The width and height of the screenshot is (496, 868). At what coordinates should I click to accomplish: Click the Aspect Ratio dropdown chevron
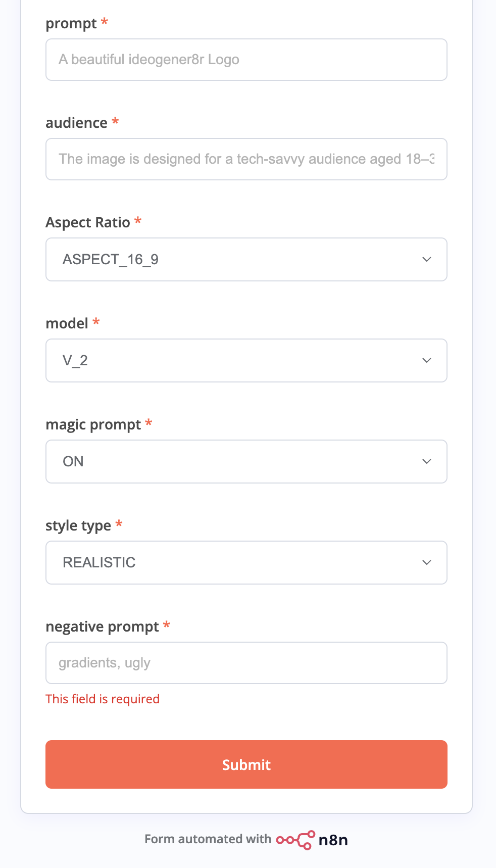click(427, 260)
